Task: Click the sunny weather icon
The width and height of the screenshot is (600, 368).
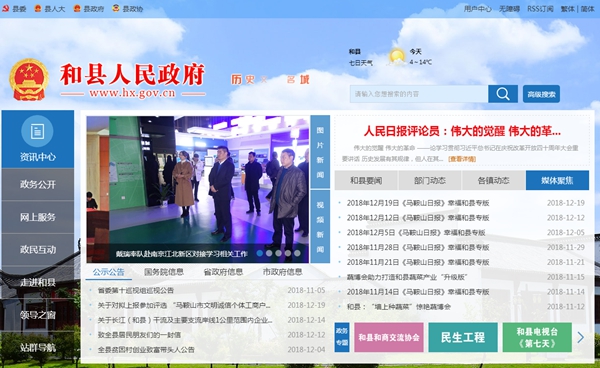Action: (x=396, y=57)
